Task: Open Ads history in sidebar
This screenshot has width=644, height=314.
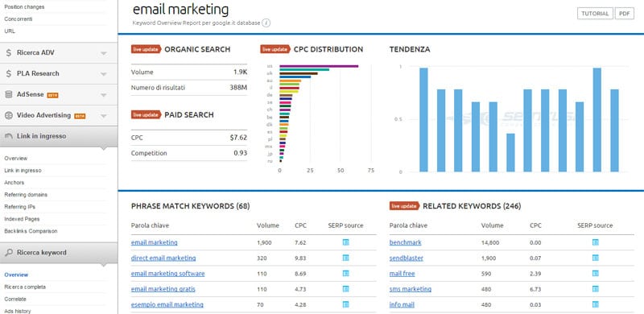Action: click(18, 311)
